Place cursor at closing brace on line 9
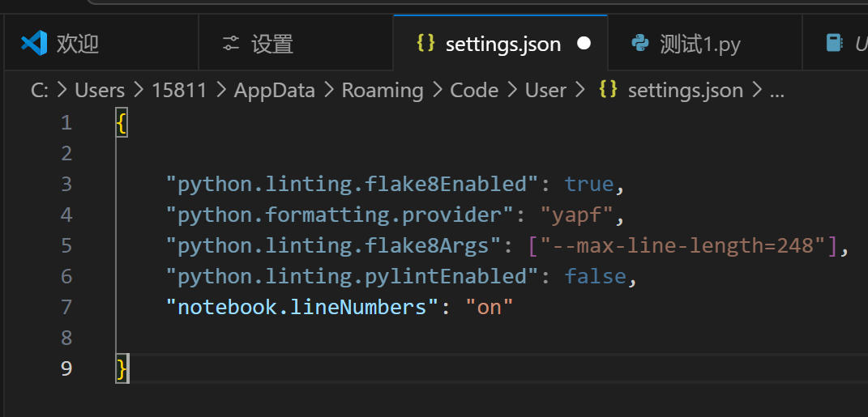The height and width of the screenshot is (417, 868). click(x=122, y=368)
